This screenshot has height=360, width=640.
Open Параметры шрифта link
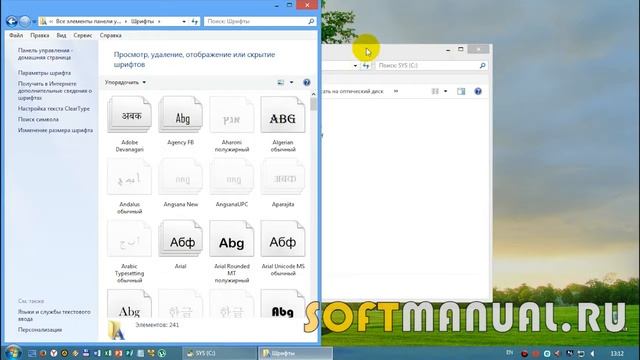click(x=44, y=73)
